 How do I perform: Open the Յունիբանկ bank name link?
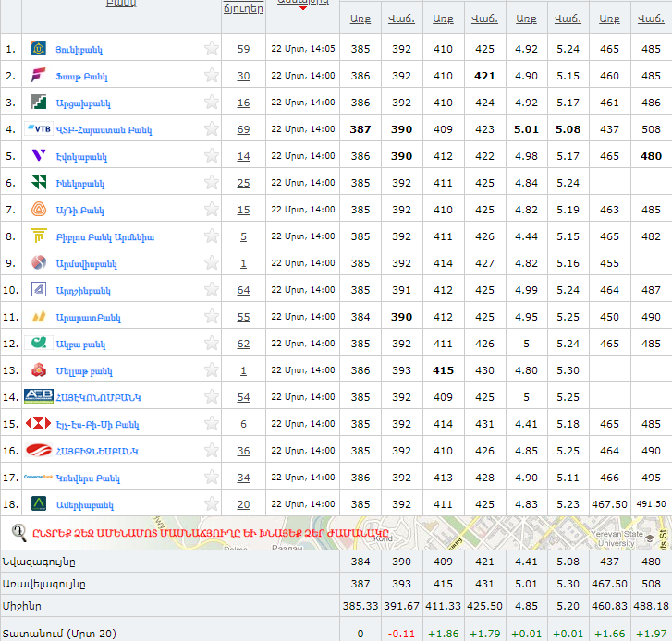(79, 50)
